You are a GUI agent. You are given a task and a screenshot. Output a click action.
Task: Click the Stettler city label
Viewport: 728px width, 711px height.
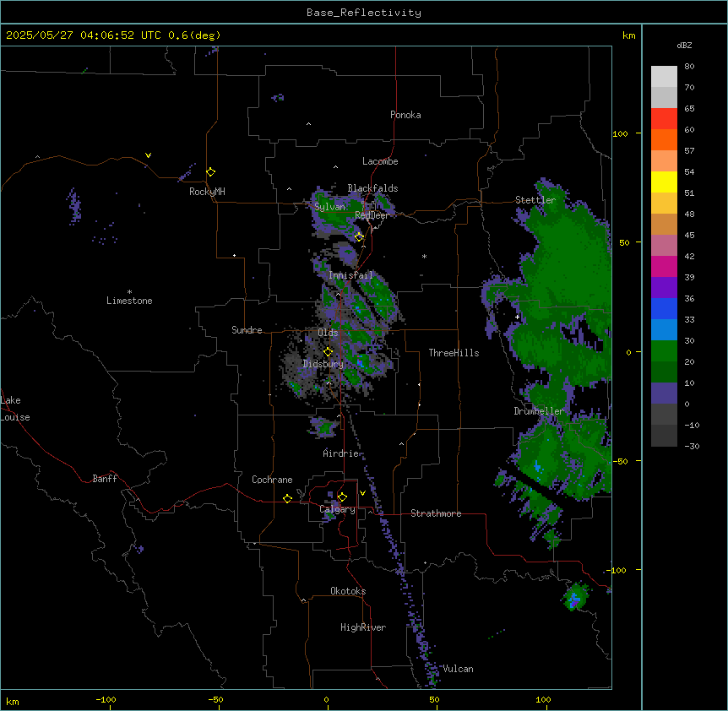(x=535, y=200)
